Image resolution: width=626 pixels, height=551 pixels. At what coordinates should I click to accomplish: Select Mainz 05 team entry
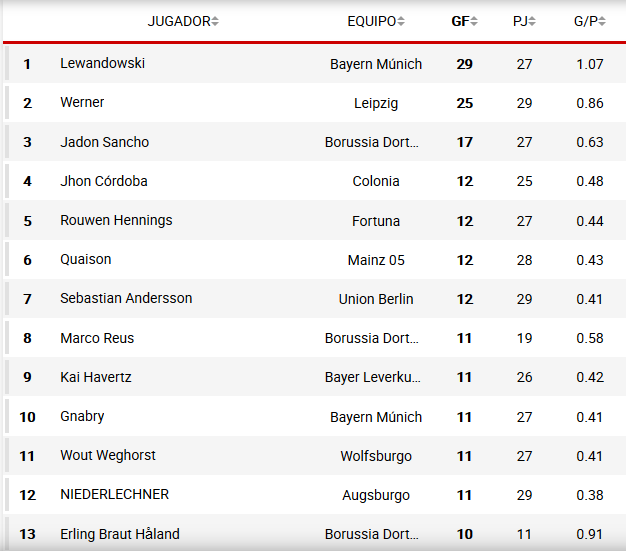point(376,260)
